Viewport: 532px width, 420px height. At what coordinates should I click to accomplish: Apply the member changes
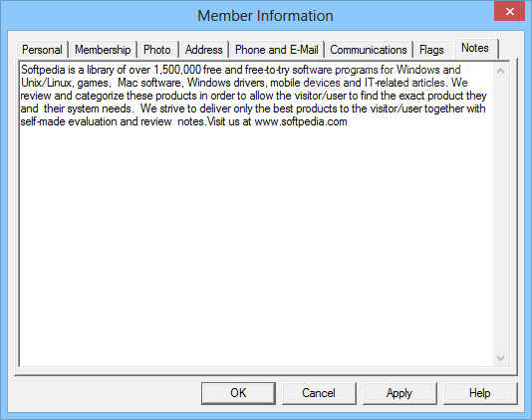399,393
